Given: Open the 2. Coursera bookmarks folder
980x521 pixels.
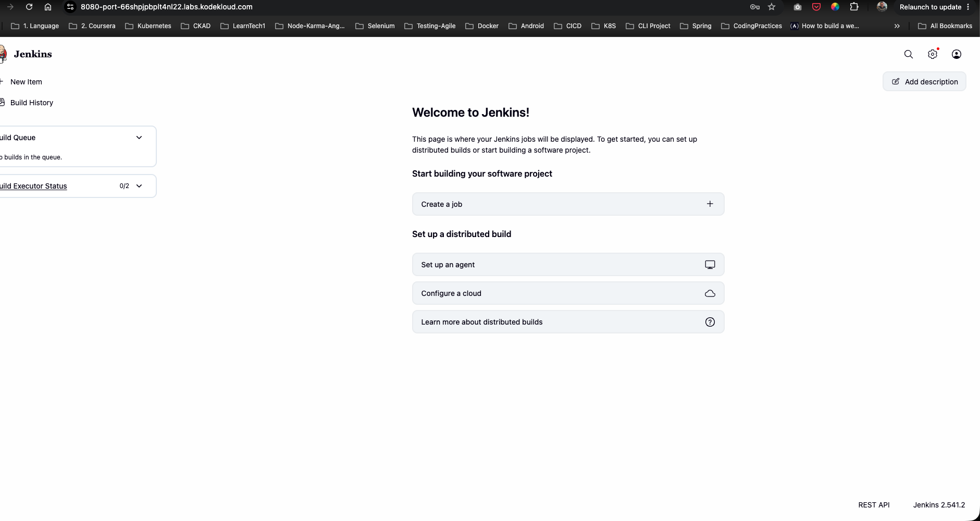Looking at the screenshot, I should coord(92,26).
